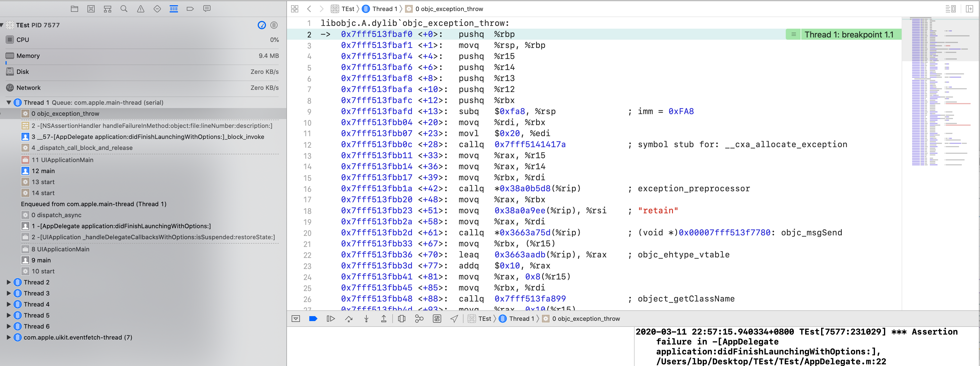Expand Thread 2
This screenshot has width=980, height=366.
9,282
